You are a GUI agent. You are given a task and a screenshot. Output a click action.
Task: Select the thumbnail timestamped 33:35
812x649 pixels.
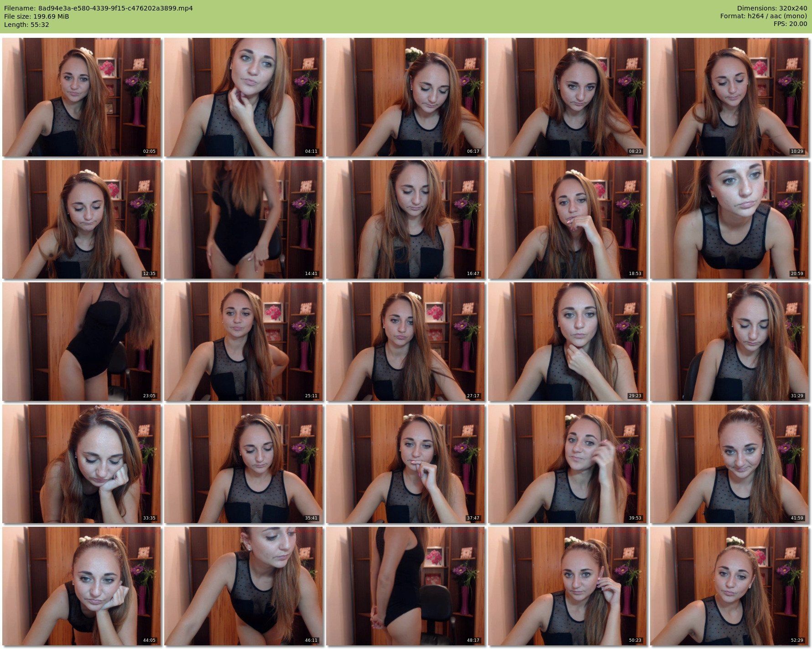pos(81,464)
